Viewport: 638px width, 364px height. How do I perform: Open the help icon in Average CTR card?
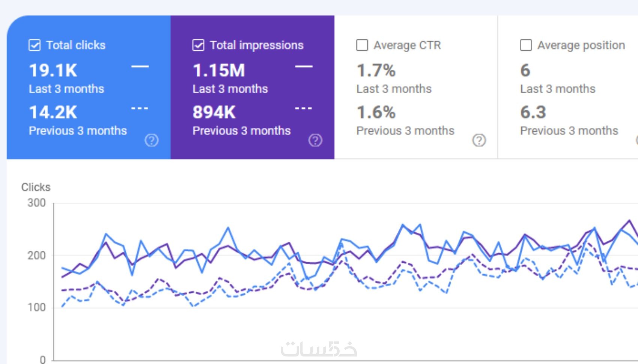point(479,140)
